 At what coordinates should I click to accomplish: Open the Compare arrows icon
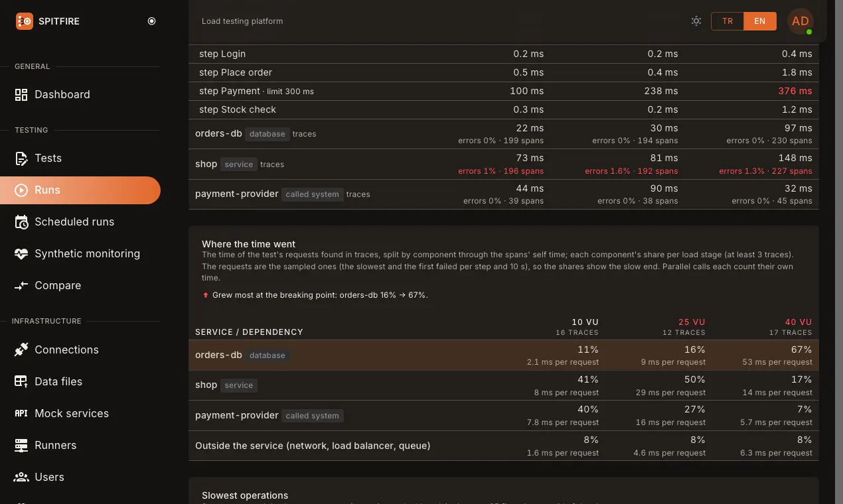[x=21, y=286]
